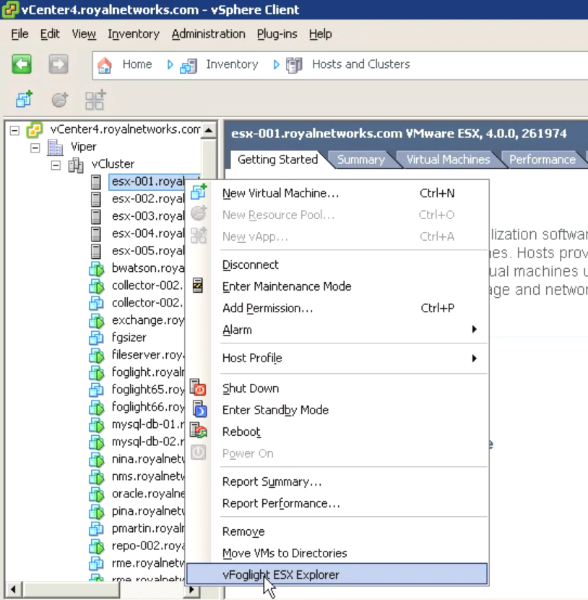Image resolution: width=588 pixels, height=600 pixels.
Task: Switch to the Summary tab
Action: coord(361,160)
